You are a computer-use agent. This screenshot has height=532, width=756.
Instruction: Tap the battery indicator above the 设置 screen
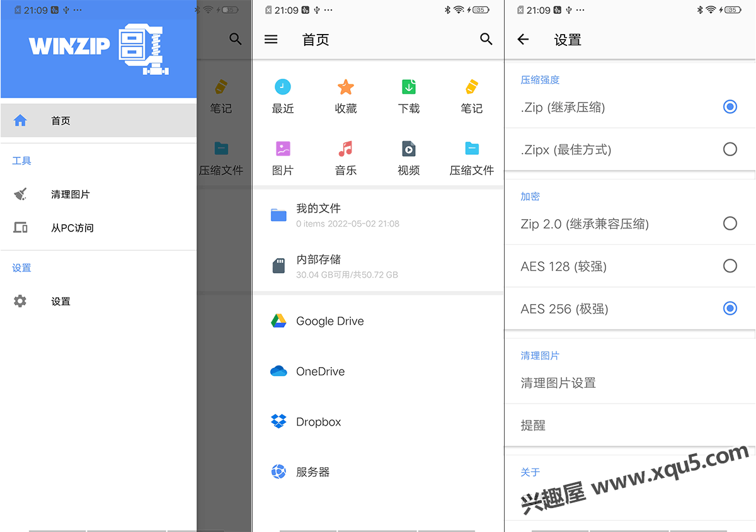pyautogui.click(x=733, y=10)
